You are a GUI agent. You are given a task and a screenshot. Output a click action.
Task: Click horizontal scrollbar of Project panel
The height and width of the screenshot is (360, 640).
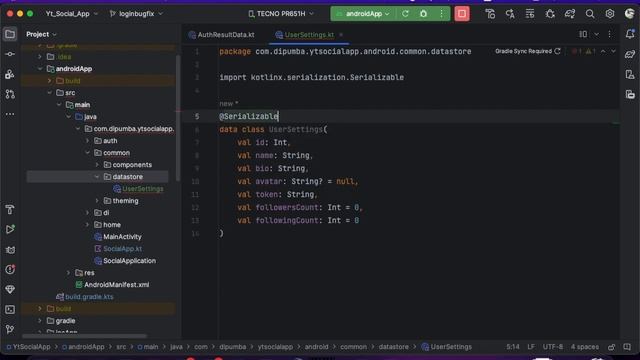pos(84,336)
